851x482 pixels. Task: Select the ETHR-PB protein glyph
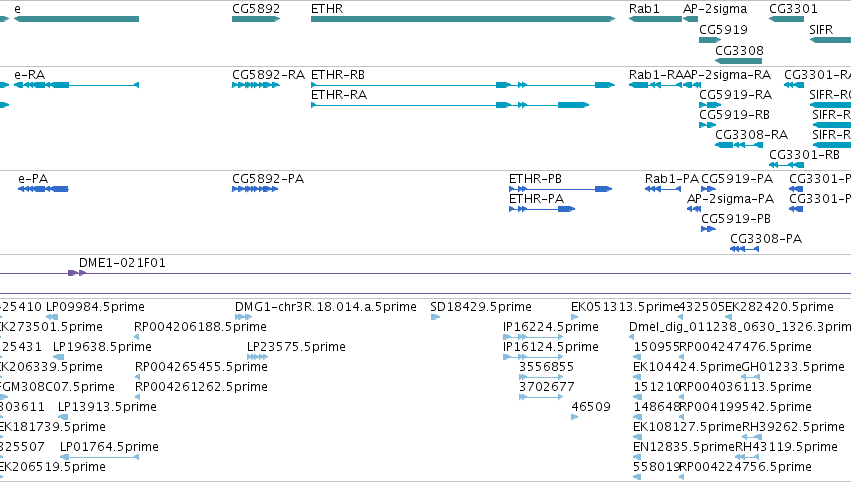click(x=561, y=189)
